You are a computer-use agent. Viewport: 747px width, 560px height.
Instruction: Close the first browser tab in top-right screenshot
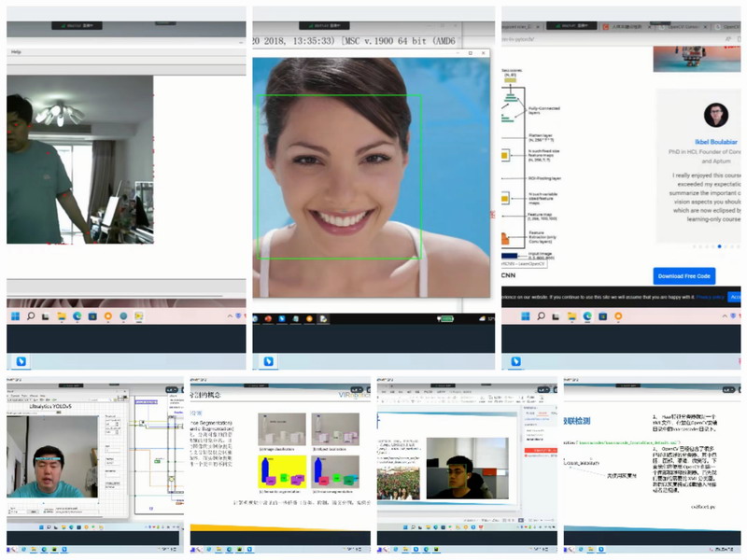click(538, 27)
